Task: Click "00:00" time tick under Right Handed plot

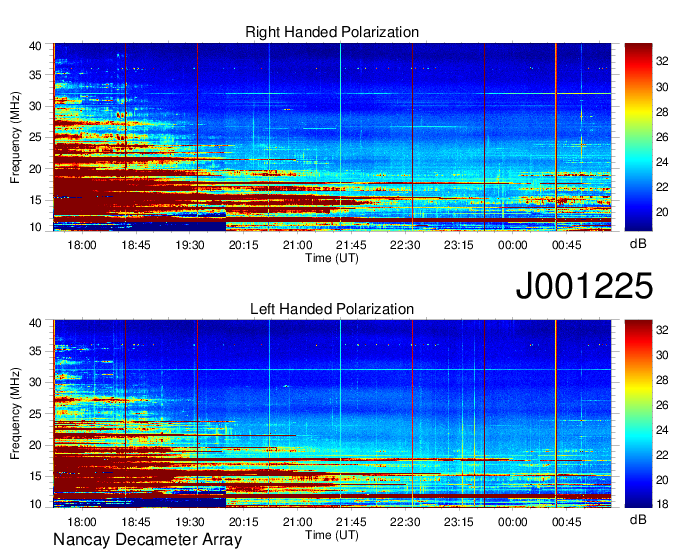Action: tap(513, 245)
